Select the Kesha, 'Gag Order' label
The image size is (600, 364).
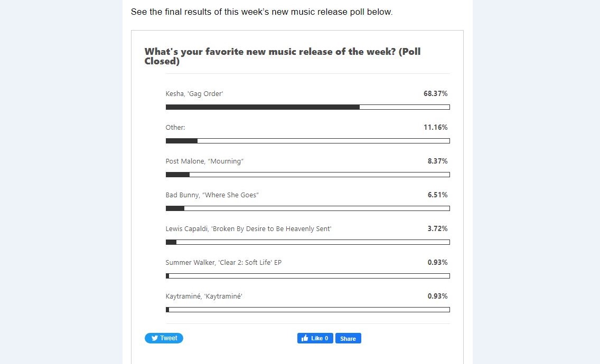194,94
